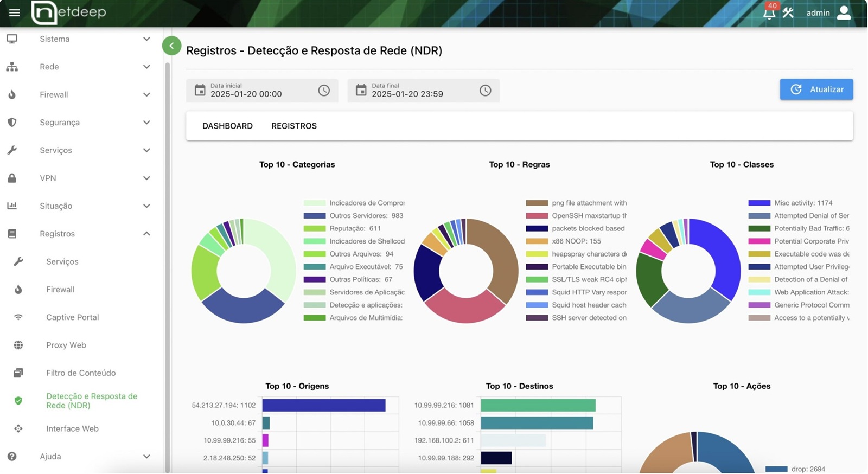Image resolution: width=868 pixels, height=474 pixels.
Task: Open Serviços under Registros
Action: pyautogui.click(x=62, y=261)
